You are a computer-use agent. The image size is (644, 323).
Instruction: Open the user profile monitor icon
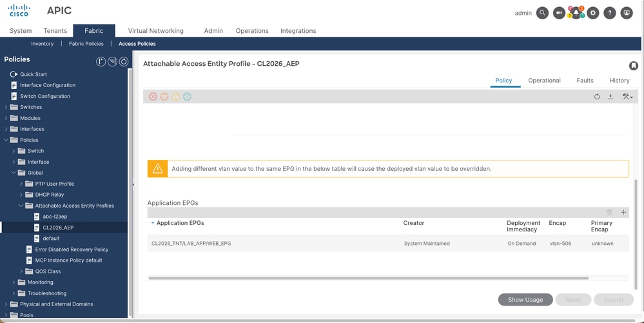(x=627, y=13)
